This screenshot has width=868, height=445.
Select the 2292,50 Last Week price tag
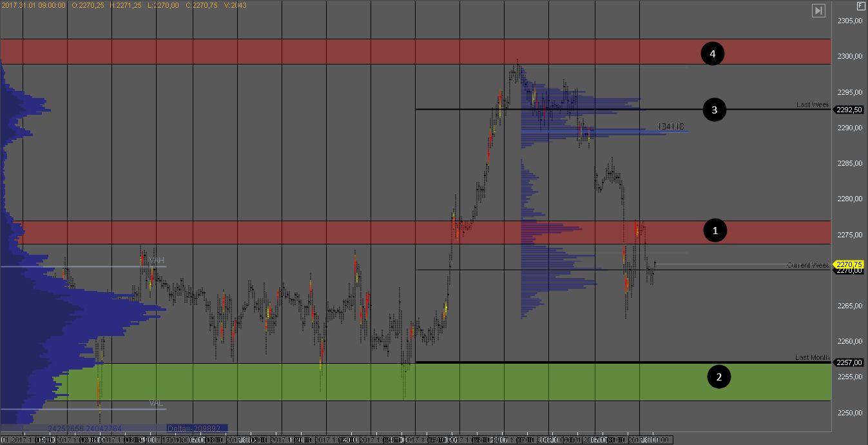coord(849,110)
